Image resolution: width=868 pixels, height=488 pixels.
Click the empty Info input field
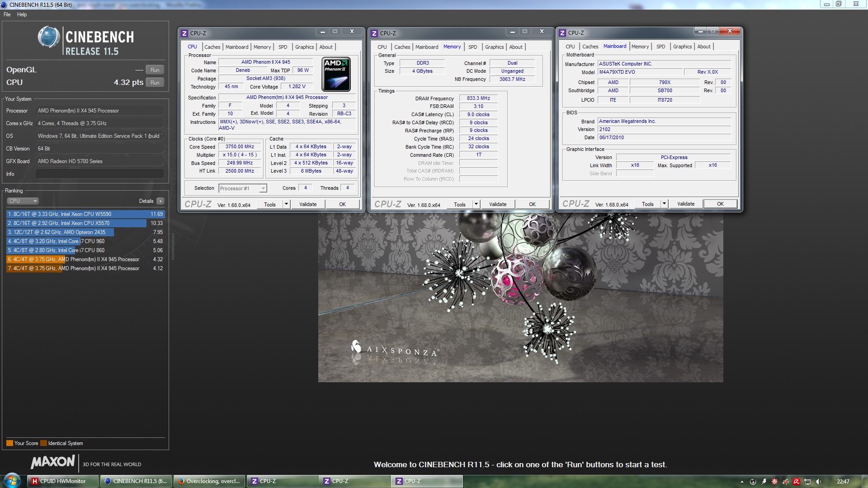(99, 174)
